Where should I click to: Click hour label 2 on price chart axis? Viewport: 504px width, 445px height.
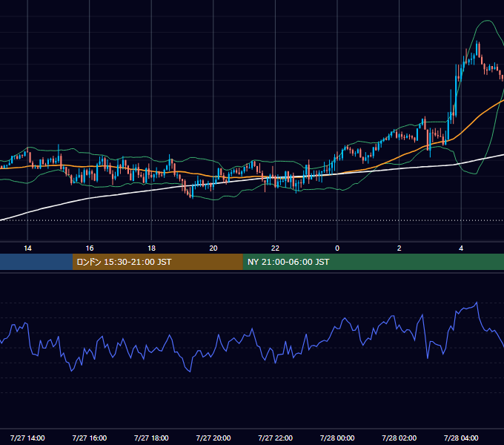(399, 248)
